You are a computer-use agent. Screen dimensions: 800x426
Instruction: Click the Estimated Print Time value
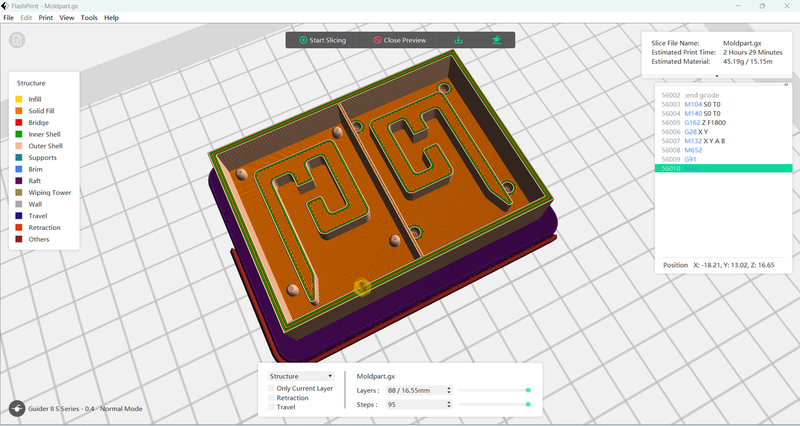point(753,52)
